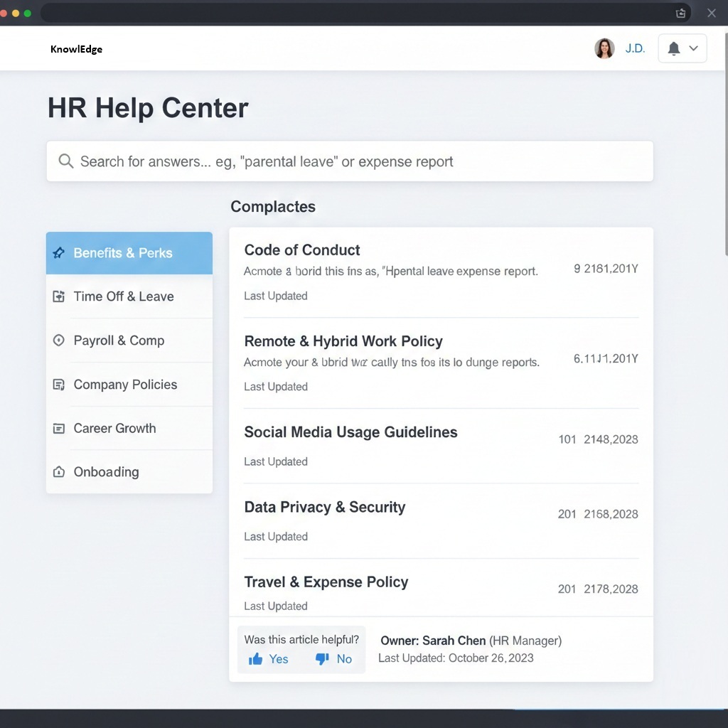
Task: Click the notification bell icon
Action: 674,48
